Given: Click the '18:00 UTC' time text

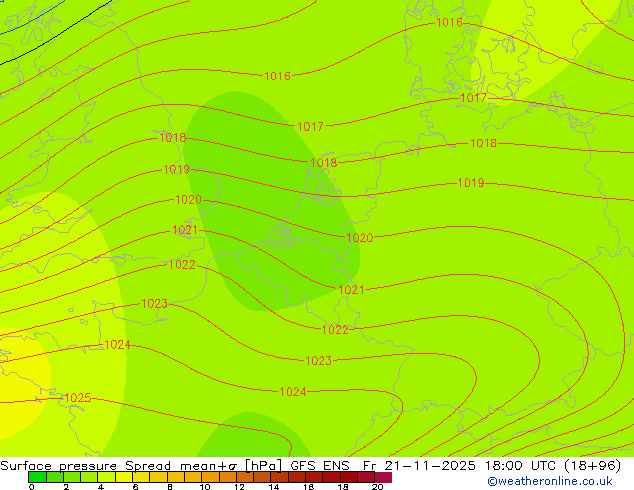Looking at the screenshot, I should pyautogui.click(x=523, y=466).
